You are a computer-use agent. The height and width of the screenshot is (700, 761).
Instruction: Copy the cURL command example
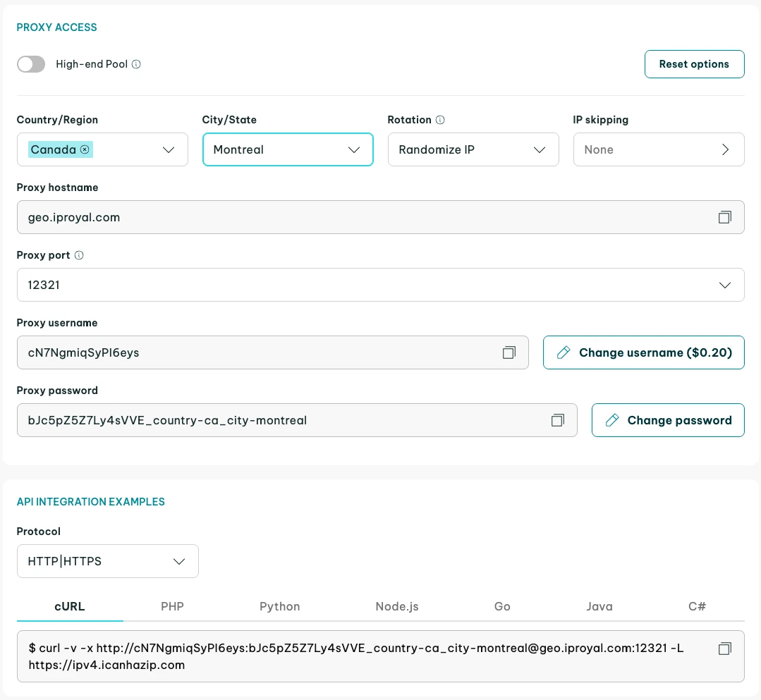[x=724, y=649]
